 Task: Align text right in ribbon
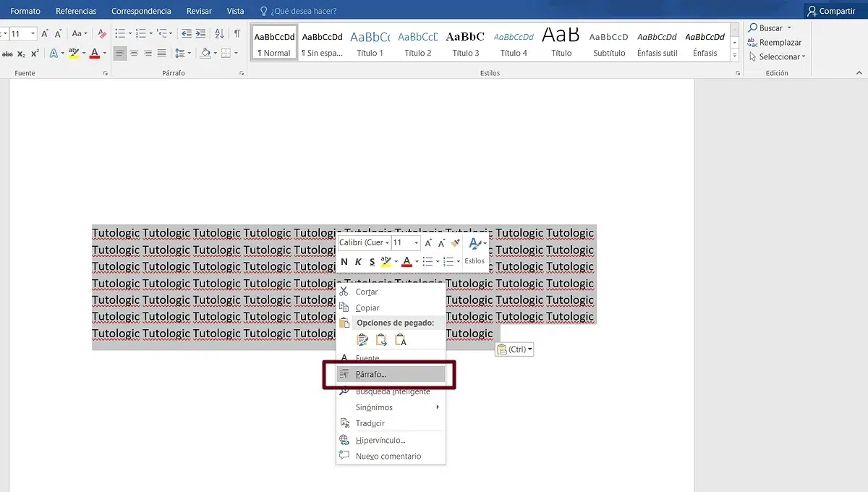click(148, 54)
